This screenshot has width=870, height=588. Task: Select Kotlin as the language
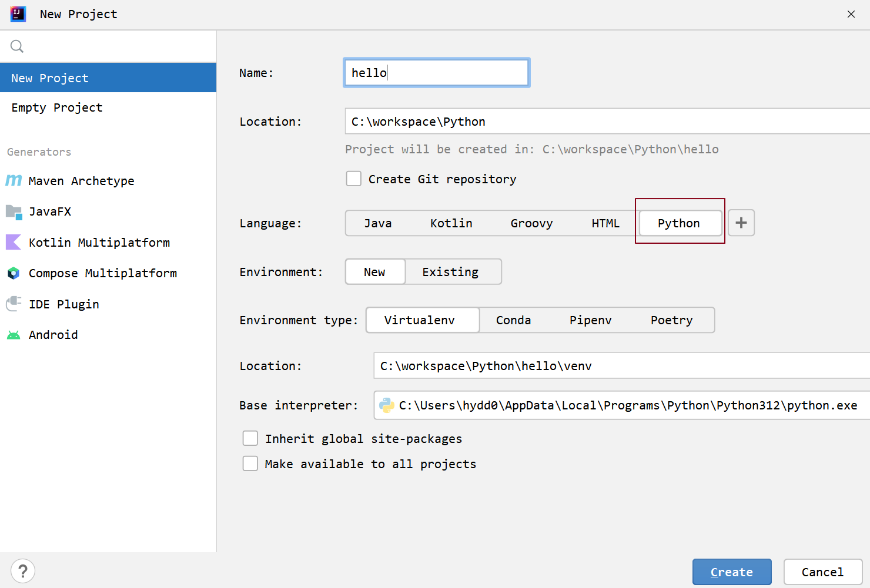[x=451, y=223]
